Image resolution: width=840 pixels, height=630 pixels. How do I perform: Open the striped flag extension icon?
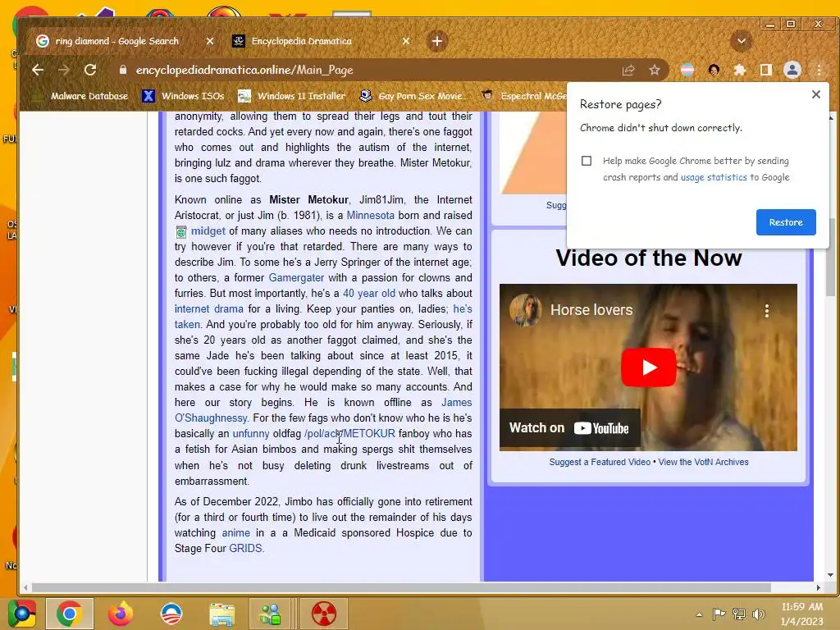pos(687,70)
